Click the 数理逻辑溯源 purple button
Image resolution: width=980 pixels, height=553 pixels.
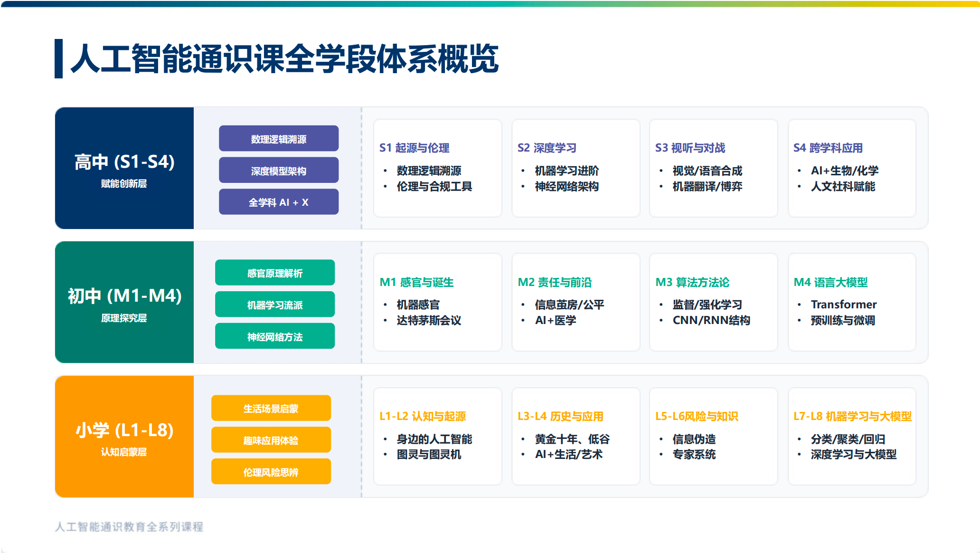click(x=279, y=139)
